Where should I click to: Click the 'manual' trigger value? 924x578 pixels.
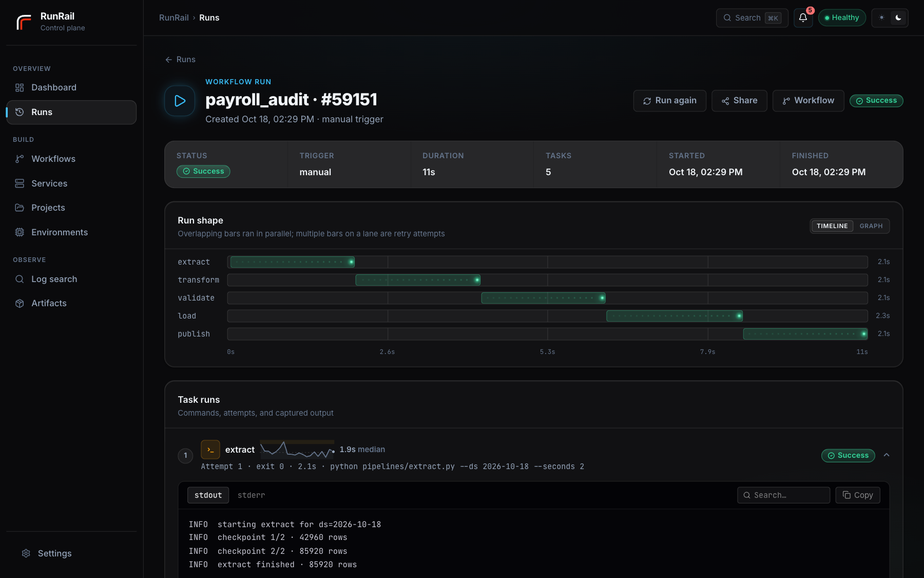315,172
